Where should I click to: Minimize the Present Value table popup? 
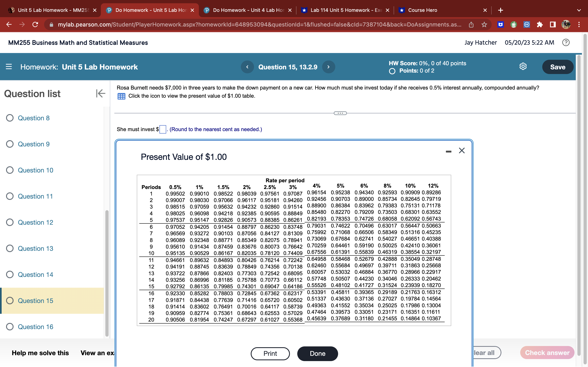pos(449,151)
